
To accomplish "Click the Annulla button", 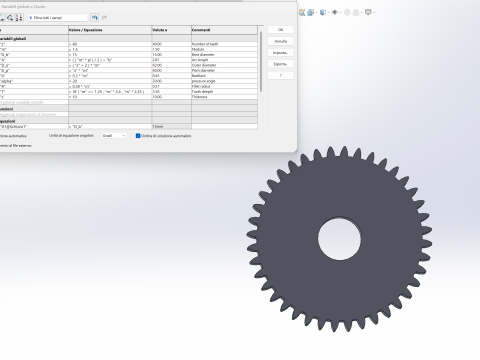I will click(x=280, y=41).
